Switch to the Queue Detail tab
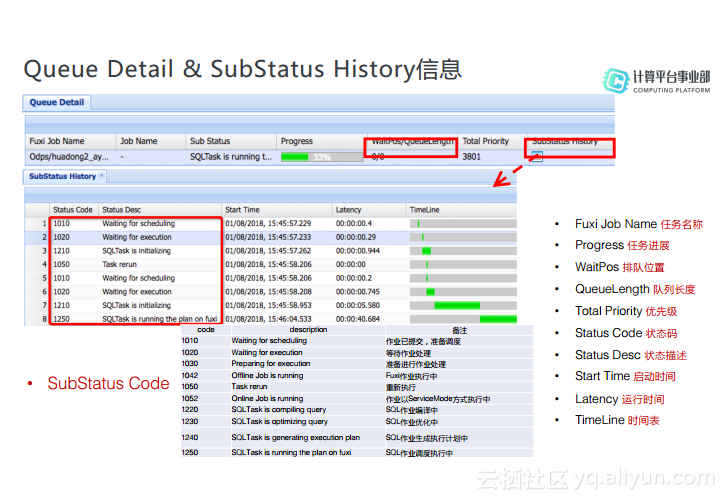 [56, 102]
